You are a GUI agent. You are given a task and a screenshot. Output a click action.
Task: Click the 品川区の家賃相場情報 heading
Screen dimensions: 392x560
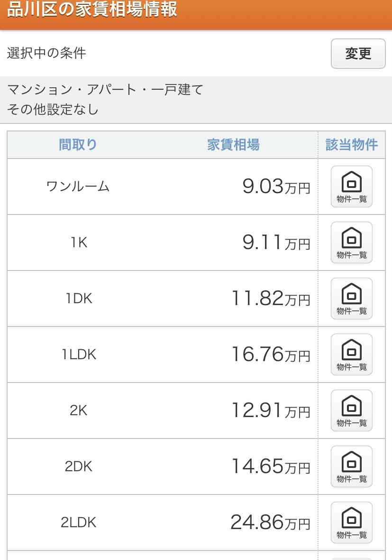[x=92, y=9]
